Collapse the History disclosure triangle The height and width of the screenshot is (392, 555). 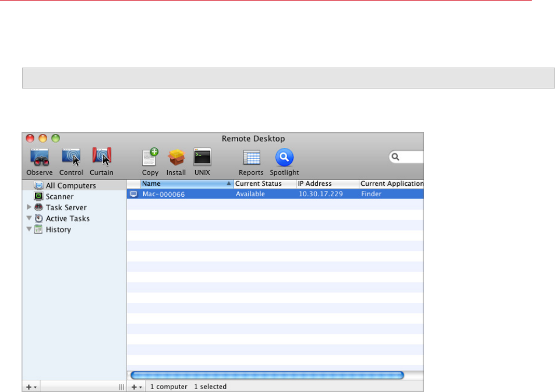pos(29,229)
